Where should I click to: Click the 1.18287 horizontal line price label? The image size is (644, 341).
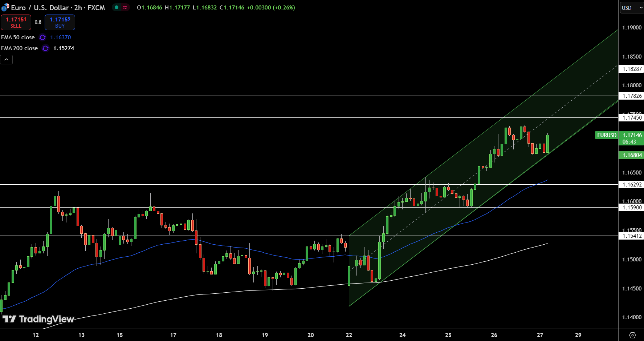coord(631,69)
